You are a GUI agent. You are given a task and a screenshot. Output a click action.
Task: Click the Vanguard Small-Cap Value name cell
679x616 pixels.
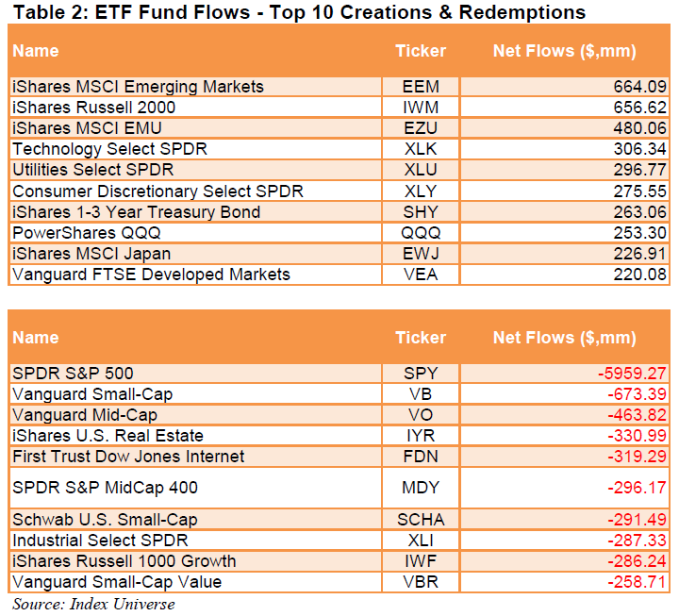pos(117,582)
